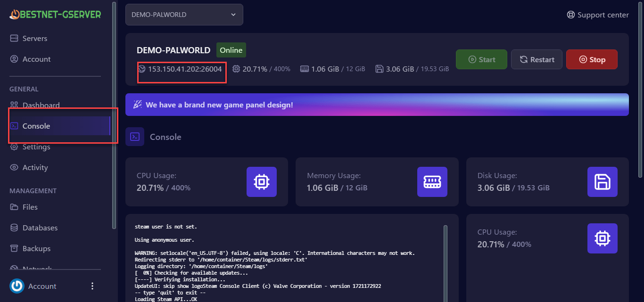
Task: Click the Account person icon in sidebar
Action: 14,59
